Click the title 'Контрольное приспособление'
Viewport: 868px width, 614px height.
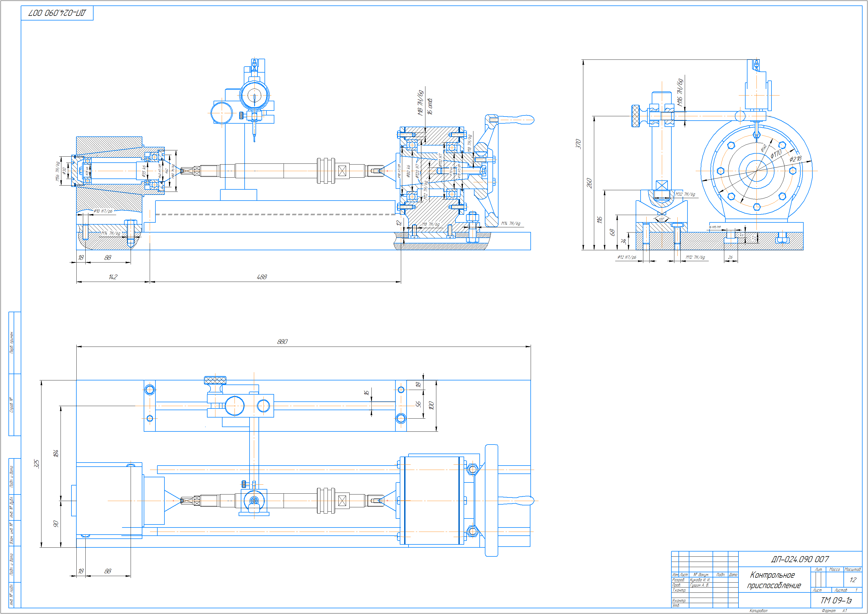(x=773, y=580)
